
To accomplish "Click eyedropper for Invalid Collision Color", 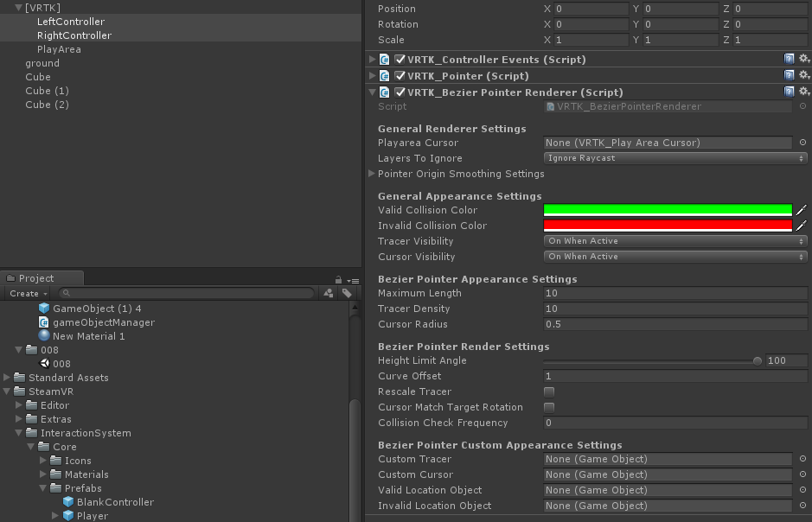I will pos(801,226).
